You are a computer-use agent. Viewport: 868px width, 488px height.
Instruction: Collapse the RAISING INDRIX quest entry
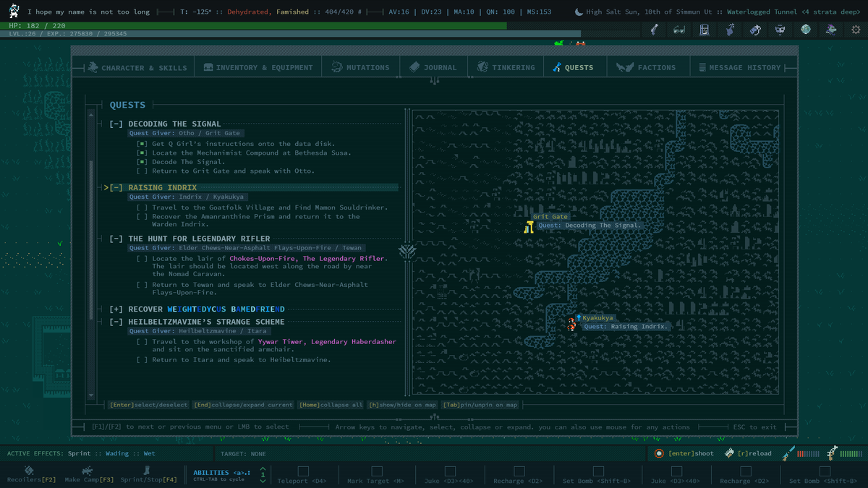pyautogui.click(x=116, y=187)
